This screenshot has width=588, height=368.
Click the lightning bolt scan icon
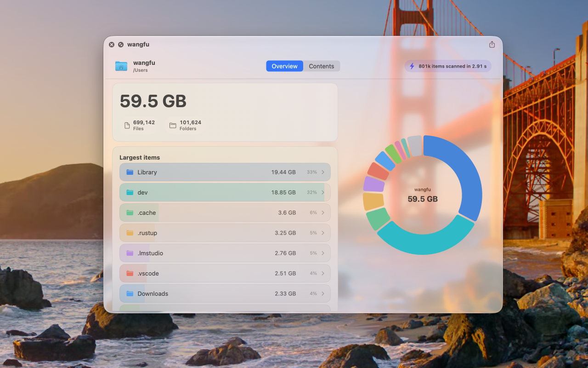[412, 66]
